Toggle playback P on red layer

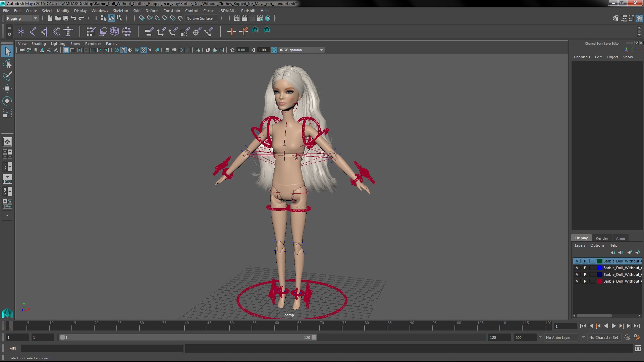(x=585, y=281)
